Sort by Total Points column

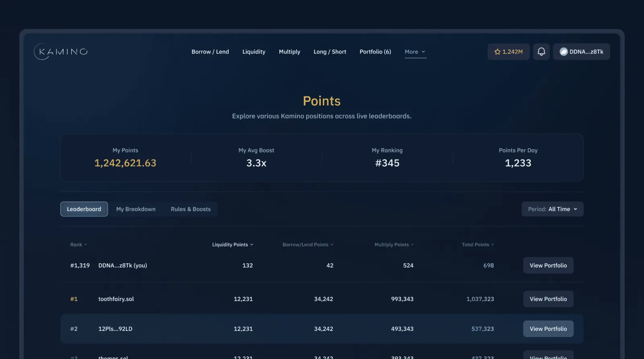coord(478,244)
